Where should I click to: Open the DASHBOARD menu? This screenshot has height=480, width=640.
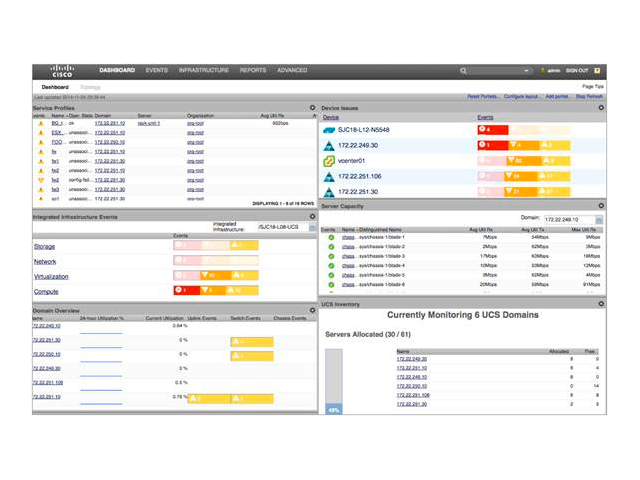click(117, 70)
